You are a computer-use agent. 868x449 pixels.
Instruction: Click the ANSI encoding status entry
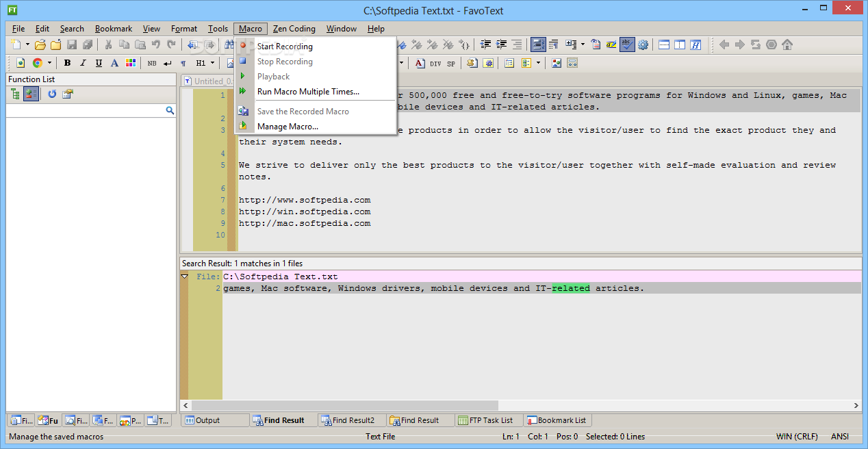pos(840,437)
